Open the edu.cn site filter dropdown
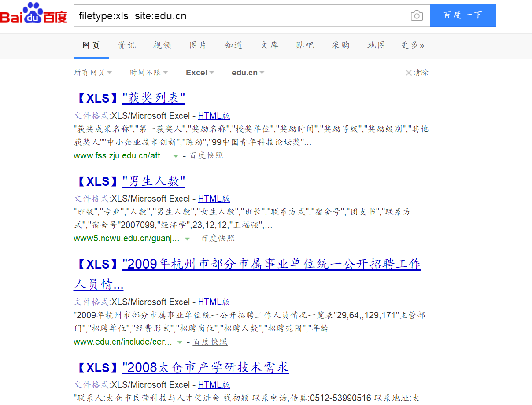532x405 pixels. pos(248,73)
